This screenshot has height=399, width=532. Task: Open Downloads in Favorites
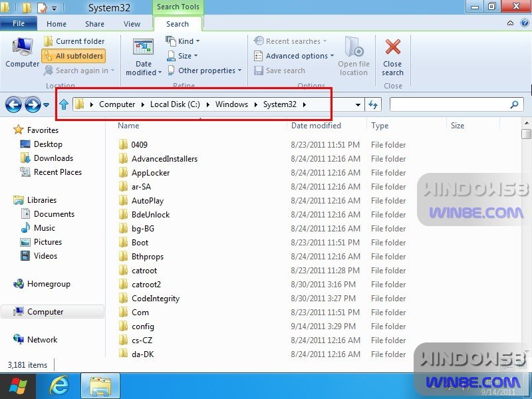pyautogui.click(x=47, y=158)
